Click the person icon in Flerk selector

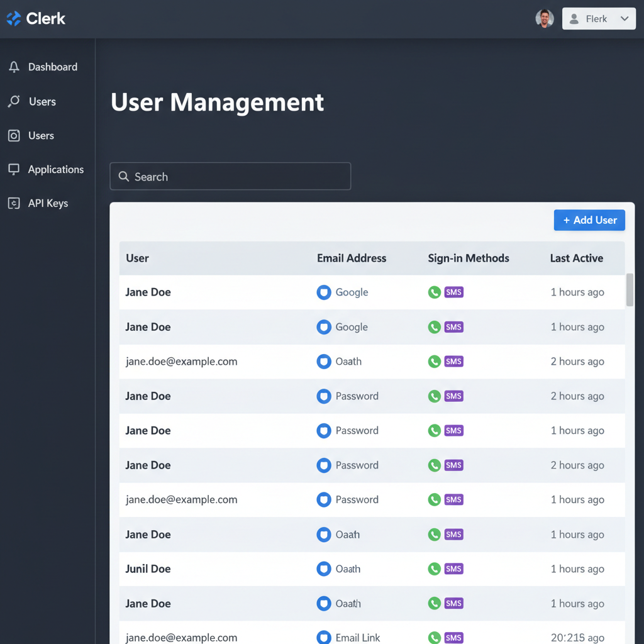point(574,19)
